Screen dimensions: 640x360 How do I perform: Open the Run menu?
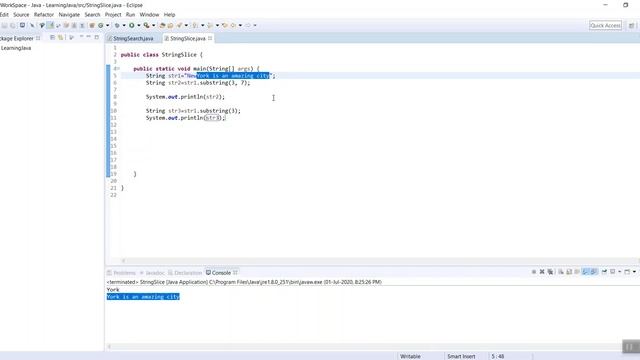(x=130, y=14)
